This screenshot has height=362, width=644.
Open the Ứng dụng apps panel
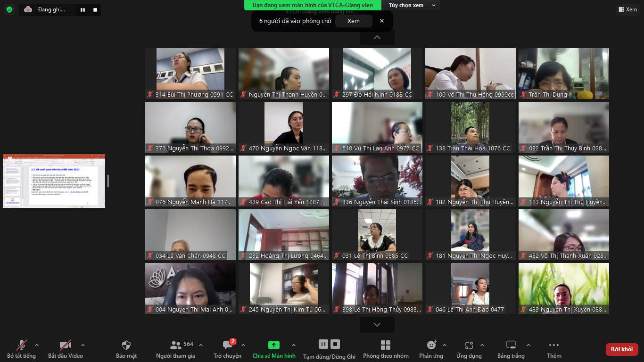click(x=469, y=349)
